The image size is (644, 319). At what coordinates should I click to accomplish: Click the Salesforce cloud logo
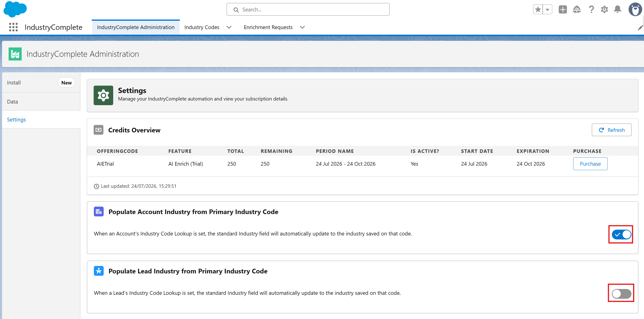[15, 9]
